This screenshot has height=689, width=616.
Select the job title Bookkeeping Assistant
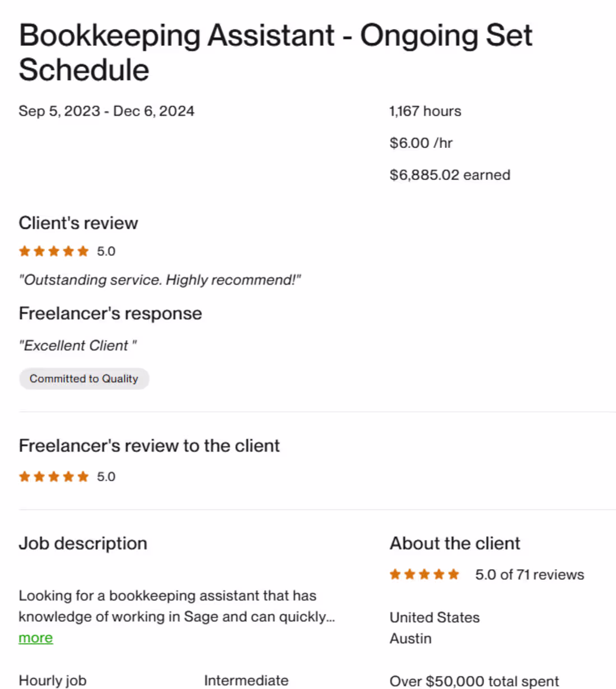(x=168, y=35)
